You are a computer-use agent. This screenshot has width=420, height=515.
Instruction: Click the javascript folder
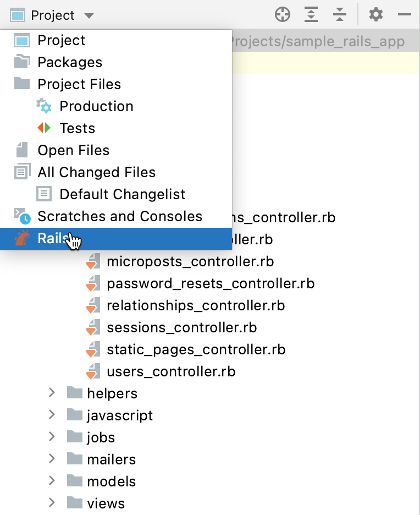pyautogui.click(x=119, y=415)
